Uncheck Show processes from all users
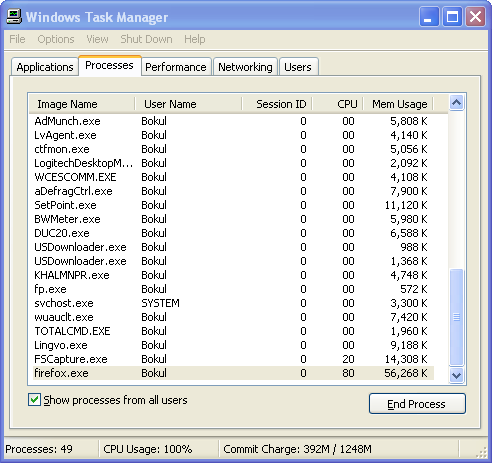Screen dimensions: 492x463 pyautogui.click(x=34, y=400)
